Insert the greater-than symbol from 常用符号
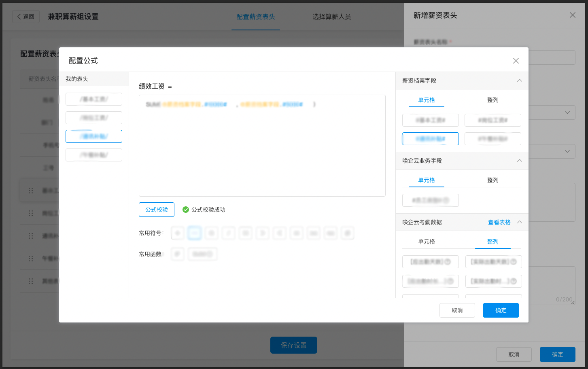The height and width of the screenshot is (369, 588). pyautogui.click(x=263, y=233)
